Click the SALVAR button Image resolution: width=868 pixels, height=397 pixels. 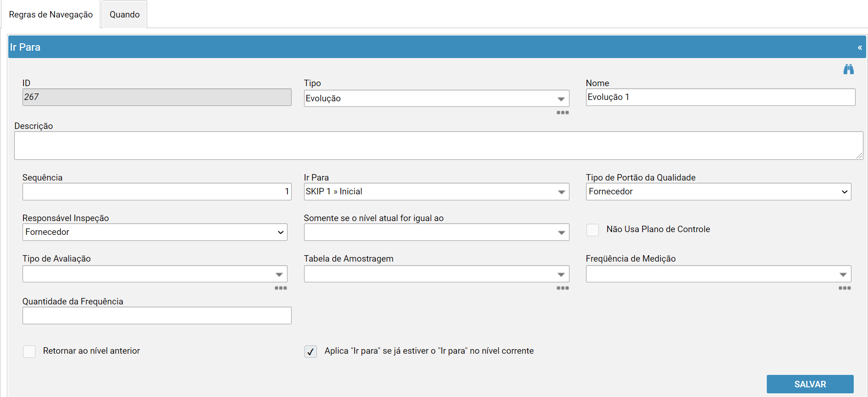tap(810, 384)
